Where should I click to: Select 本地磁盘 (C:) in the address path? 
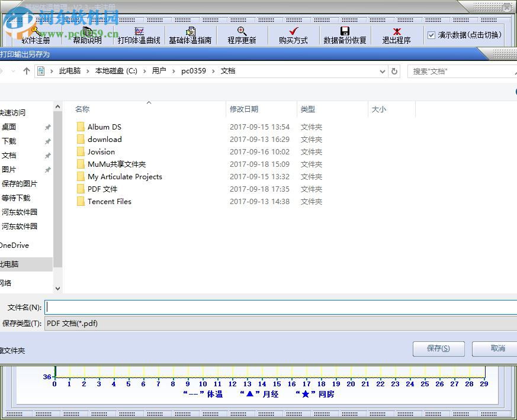pos(116,71)
